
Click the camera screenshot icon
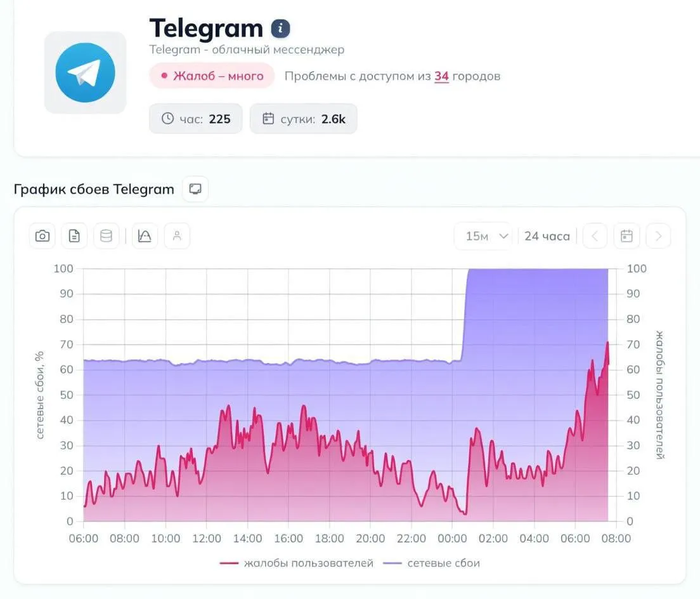point(42,236)
